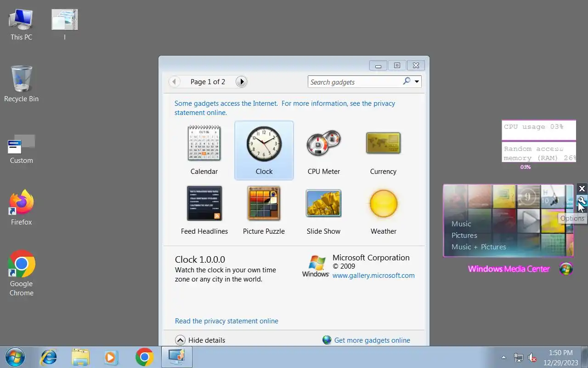Open desktop folder icon labeled I
This screenshot has width=588, height=368.
(65, 25)
